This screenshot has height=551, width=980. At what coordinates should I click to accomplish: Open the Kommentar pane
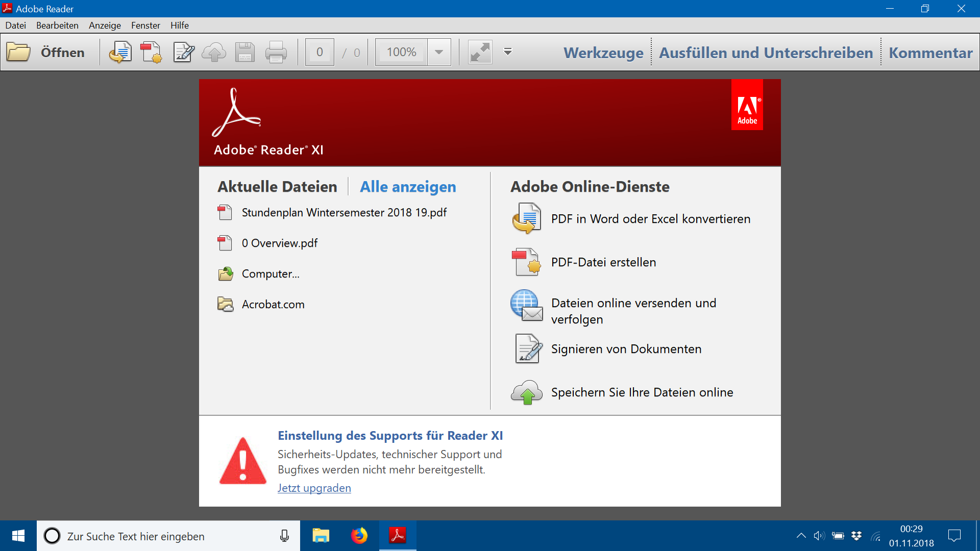click(x=930, y=53)
